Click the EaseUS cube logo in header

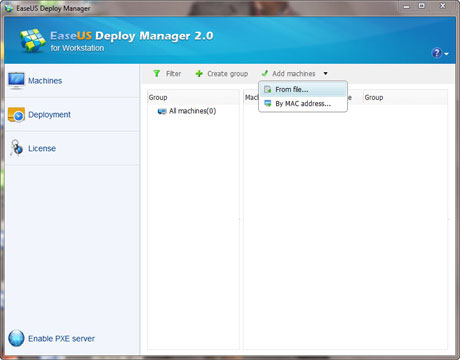pos(32,40)
